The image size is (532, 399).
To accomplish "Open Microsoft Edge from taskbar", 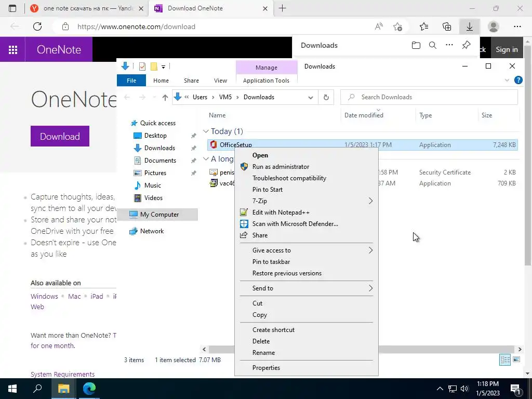I will click(x=89, y=389).
